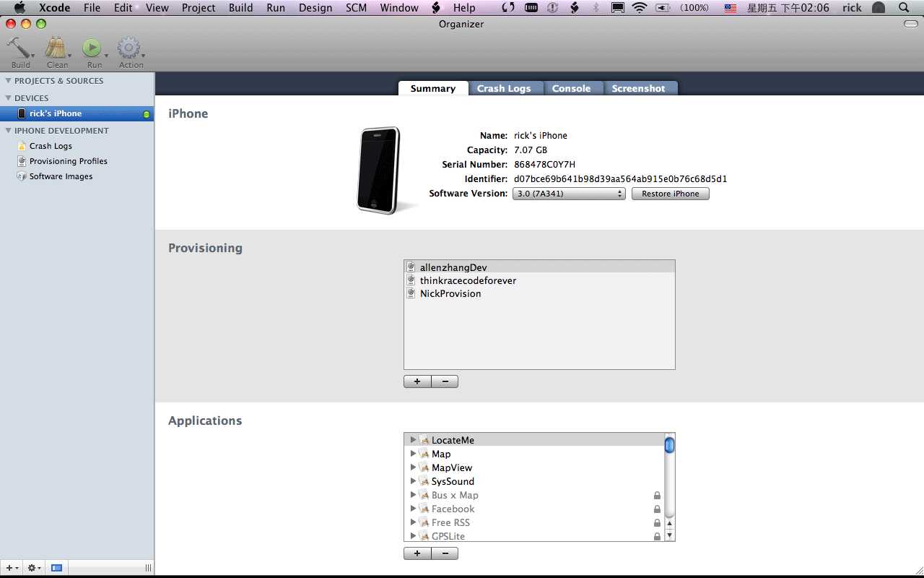Click the lock icon on Facebook row

pyautogui.click(x=657, y=509)
